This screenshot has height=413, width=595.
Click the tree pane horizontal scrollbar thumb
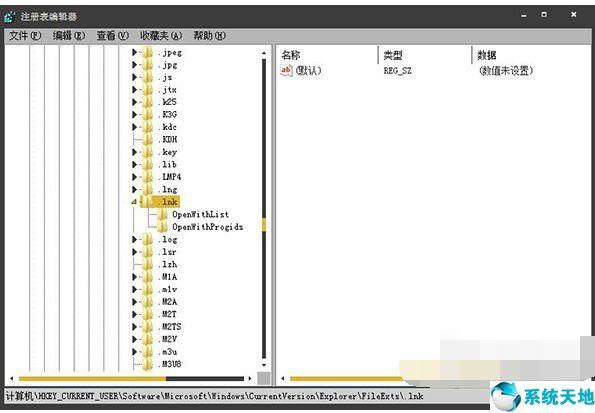[92, 378]
